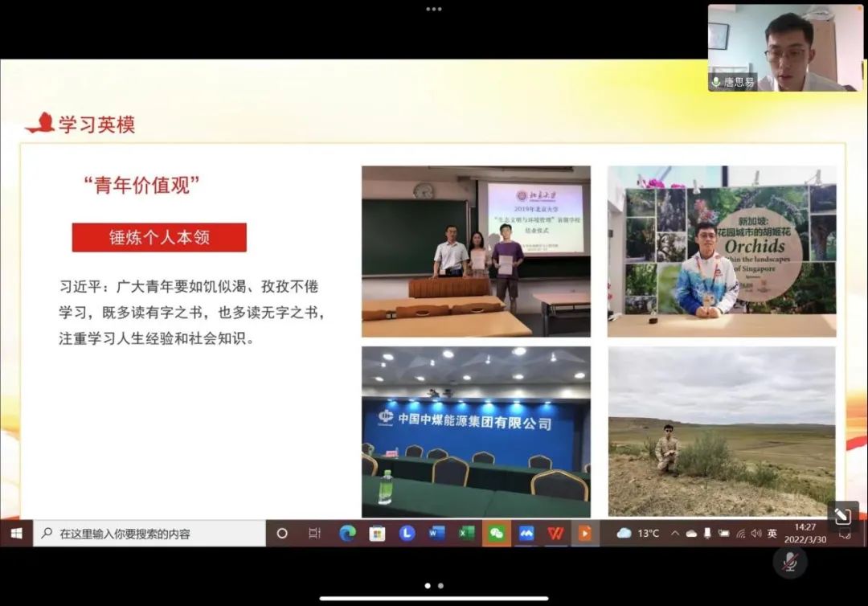Click the taskbar search input box
Screen dimensions: 868x606
click(x=149, y=534)
